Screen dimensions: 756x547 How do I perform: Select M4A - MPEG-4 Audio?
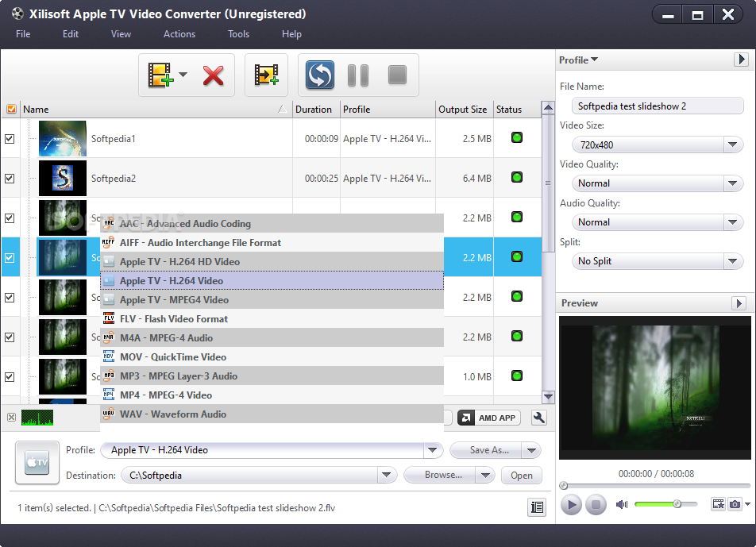272,338
